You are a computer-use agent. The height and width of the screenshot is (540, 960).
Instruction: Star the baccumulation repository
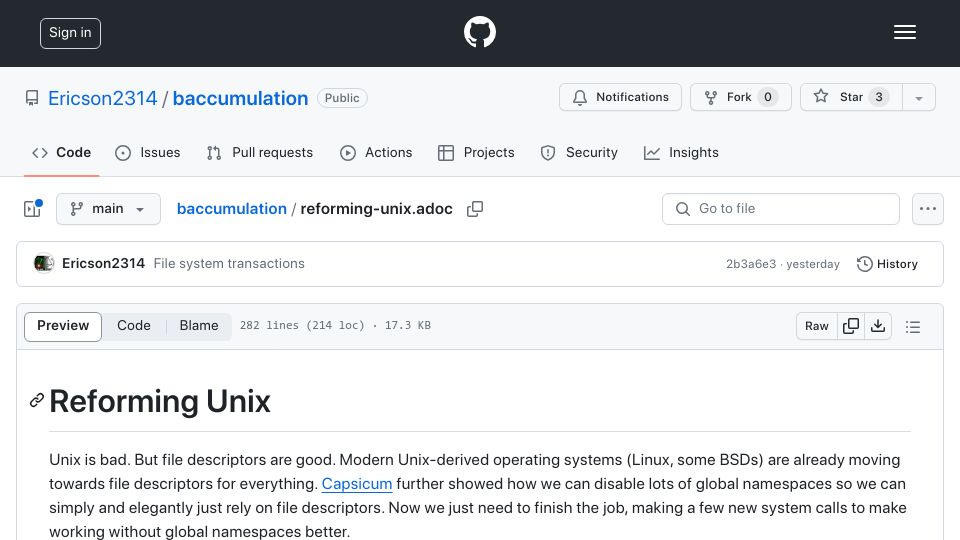851,97
